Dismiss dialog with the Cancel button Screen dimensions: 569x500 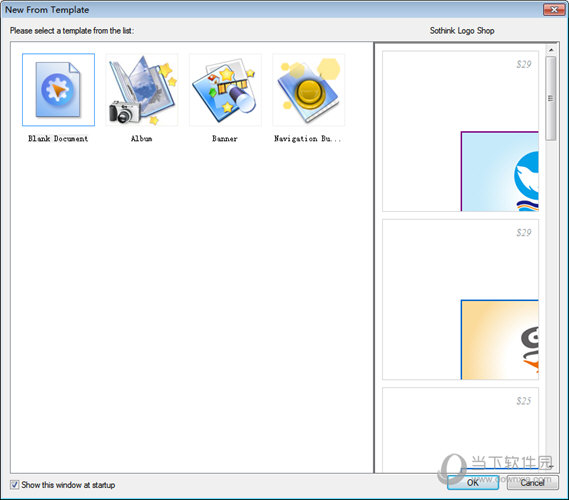532,483
